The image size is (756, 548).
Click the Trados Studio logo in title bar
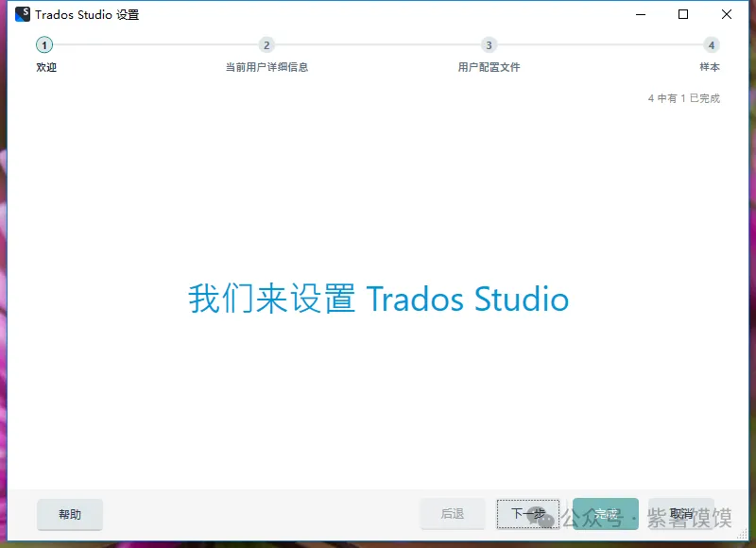(23, 14)
